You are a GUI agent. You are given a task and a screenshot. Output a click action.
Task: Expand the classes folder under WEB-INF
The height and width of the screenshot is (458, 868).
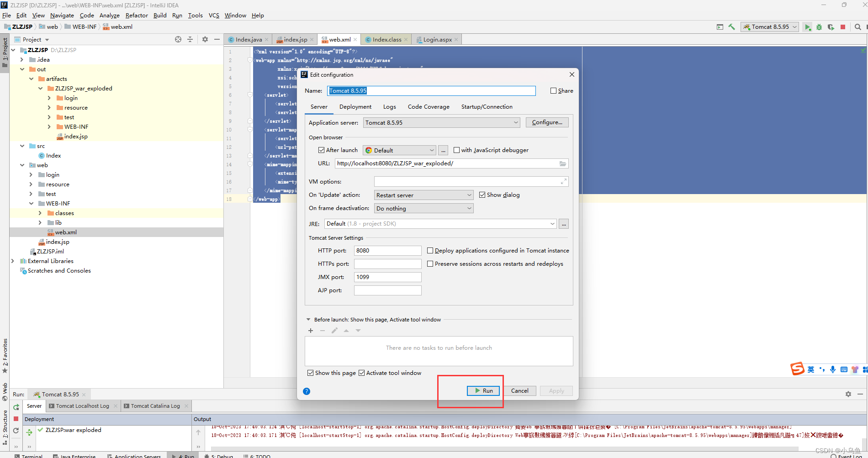[x=40, y=213]
